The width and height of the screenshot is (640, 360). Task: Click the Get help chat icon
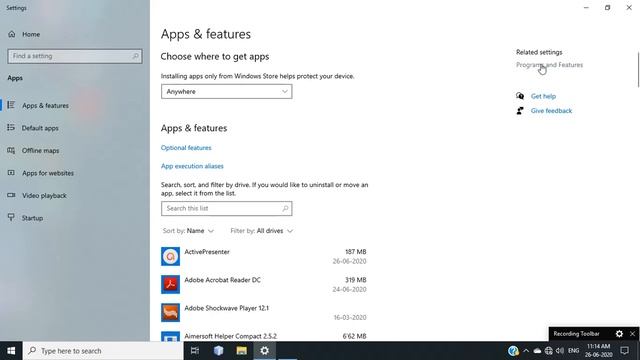(520, 96)
